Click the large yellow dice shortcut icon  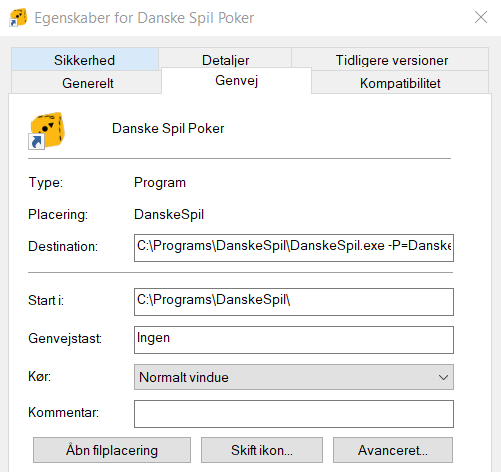[47, 131]
